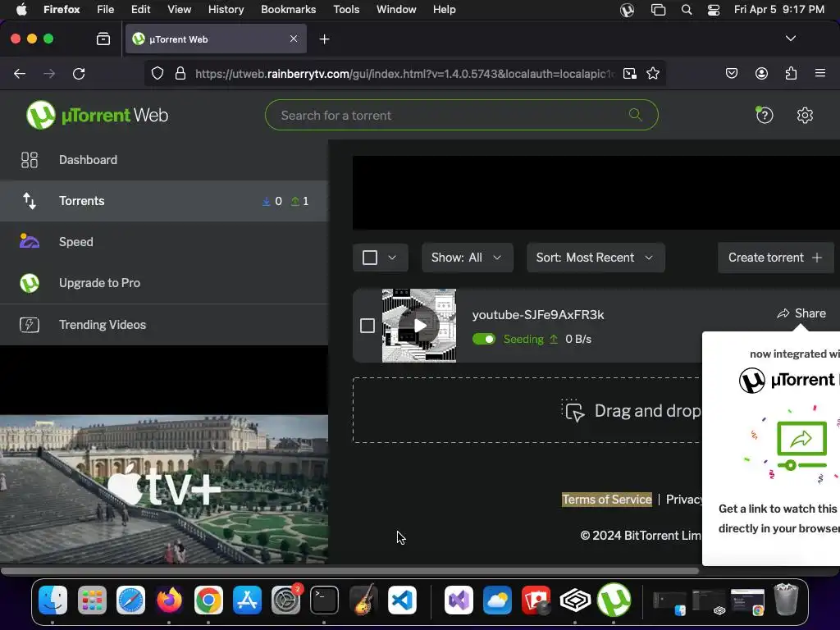This screenshot has height=630, width=840.
Task: Open Safari from the dock
Action: point(130,600)
